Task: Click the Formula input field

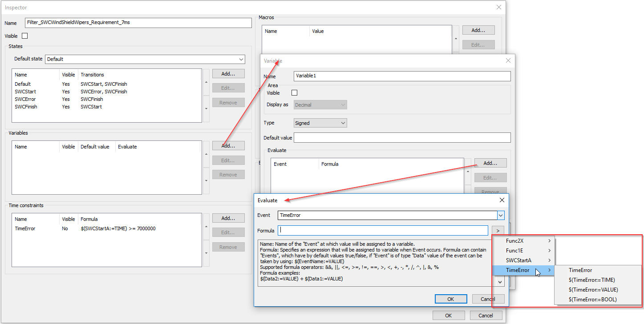Action: 383,231
